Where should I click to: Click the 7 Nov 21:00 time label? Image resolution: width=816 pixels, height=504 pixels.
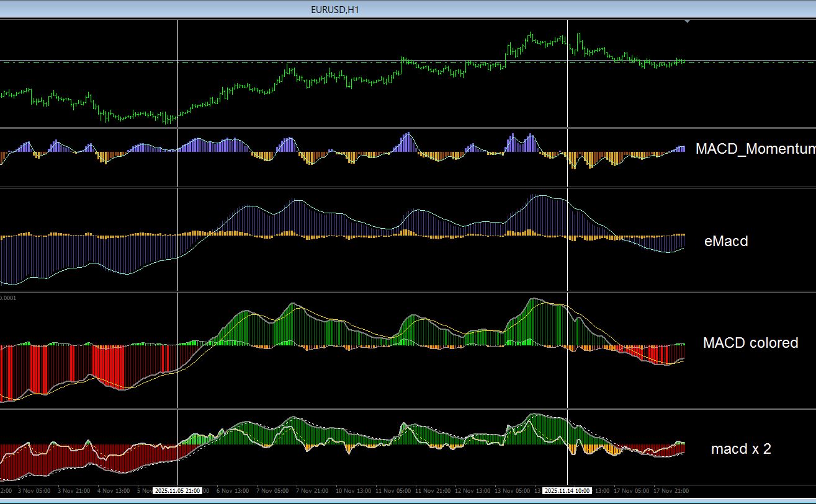(x=312, y=491)
